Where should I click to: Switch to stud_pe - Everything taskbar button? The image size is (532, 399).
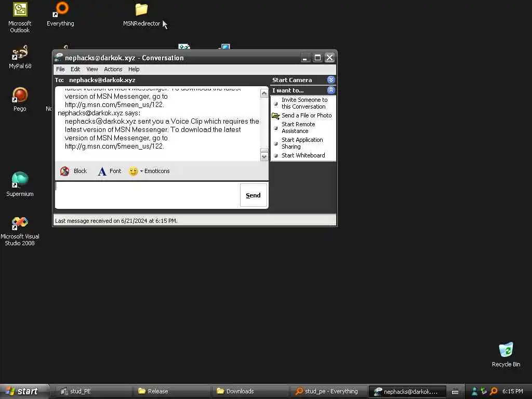tap(329, 391)
